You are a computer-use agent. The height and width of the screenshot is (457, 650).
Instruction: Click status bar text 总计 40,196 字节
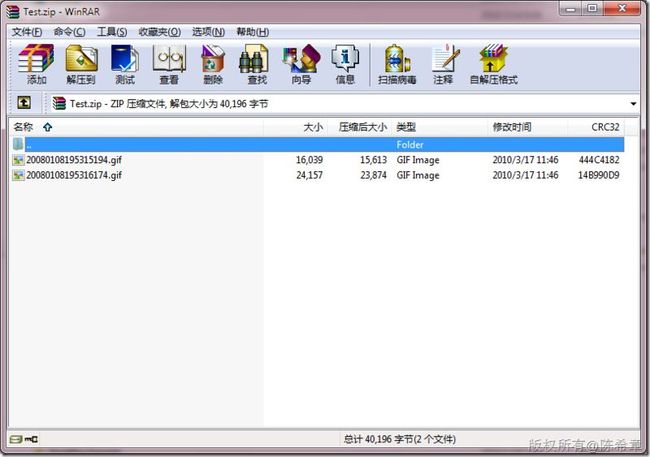pyautogui.click(x=400, y=439)
